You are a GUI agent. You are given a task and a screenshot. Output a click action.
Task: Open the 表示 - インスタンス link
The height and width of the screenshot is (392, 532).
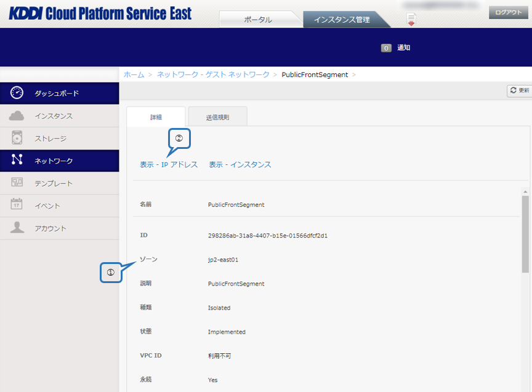[240, 164]
